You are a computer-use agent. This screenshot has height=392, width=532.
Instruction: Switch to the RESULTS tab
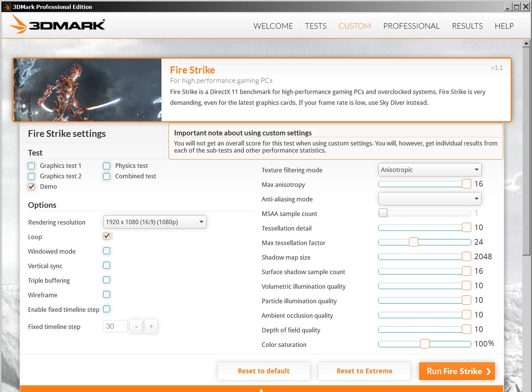click(x=467, y=26)
